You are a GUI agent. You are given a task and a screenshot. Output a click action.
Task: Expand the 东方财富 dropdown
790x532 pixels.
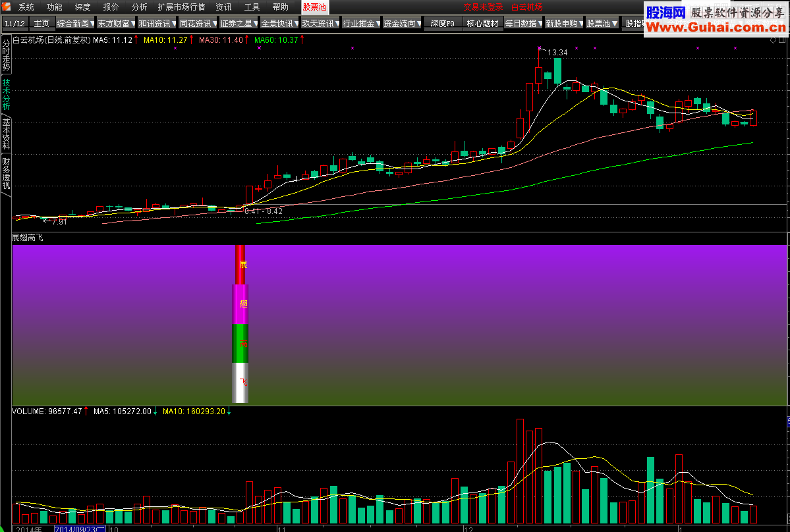pyautogui.click(x=117, y=23)
